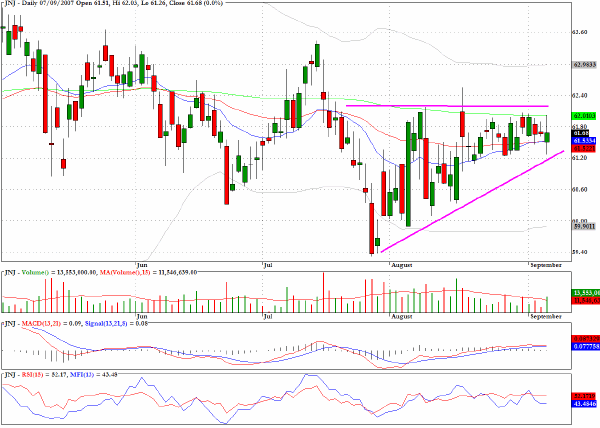Click the black last-price 61.68 box
This screenshot has height=428, width=600.
(581, 133)
